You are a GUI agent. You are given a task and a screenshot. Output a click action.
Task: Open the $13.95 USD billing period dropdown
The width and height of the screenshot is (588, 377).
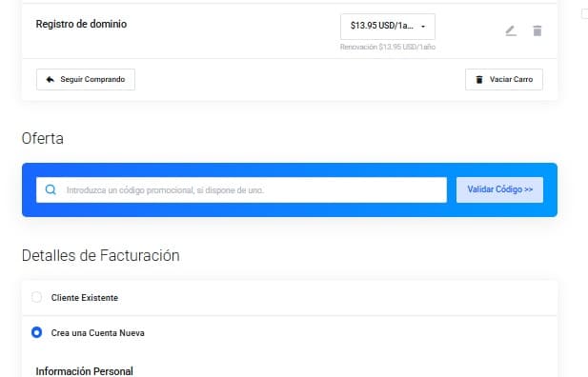(x=388, y=27)
